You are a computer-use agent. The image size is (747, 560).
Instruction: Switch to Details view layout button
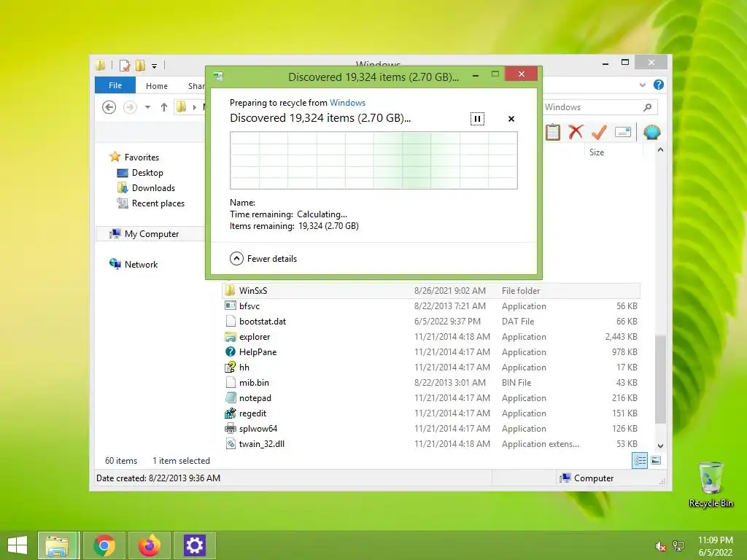(639, 461)
